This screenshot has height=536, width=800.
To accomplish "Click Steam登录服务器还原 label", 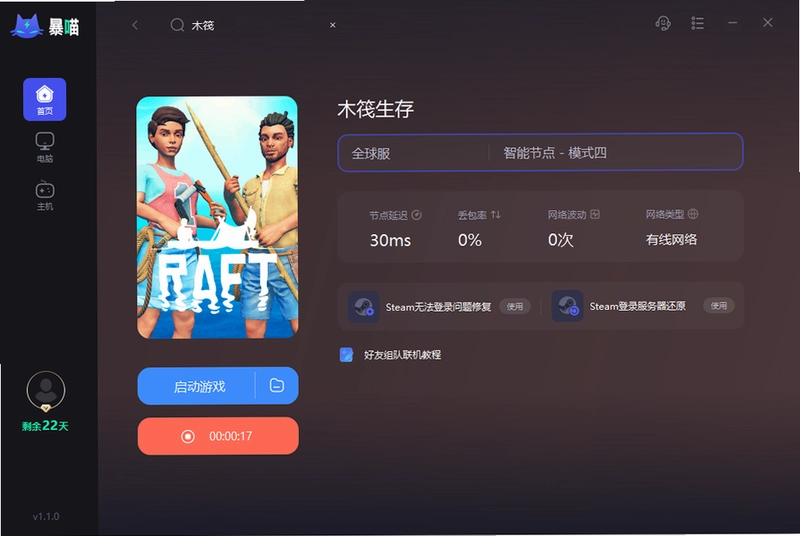I will point(638,306).
